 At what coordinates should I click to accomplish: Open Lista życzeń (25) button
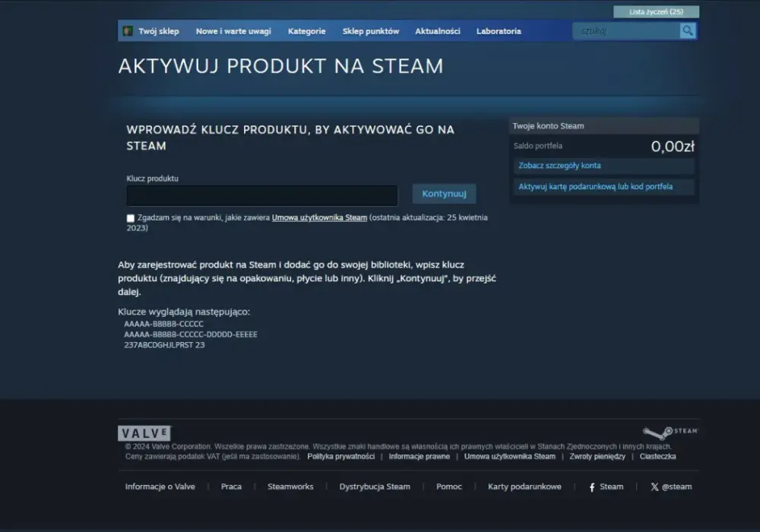tap(657, 11)
